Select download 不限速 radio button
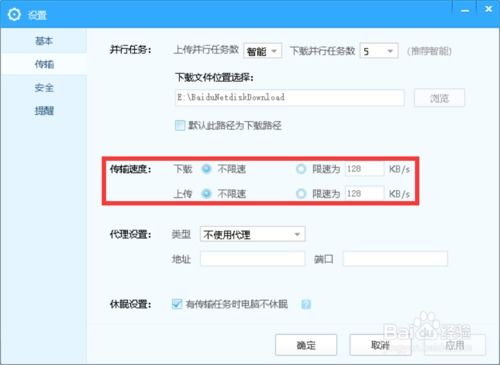Viewport: 500px width, 365px height. 206,169
